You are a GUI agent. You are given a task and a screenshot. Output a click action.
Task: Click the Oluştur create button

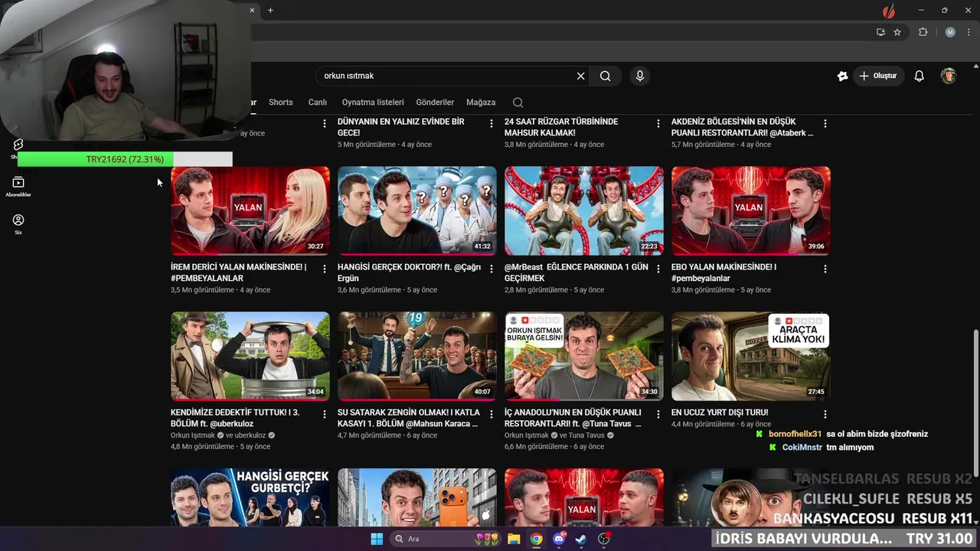878,76
